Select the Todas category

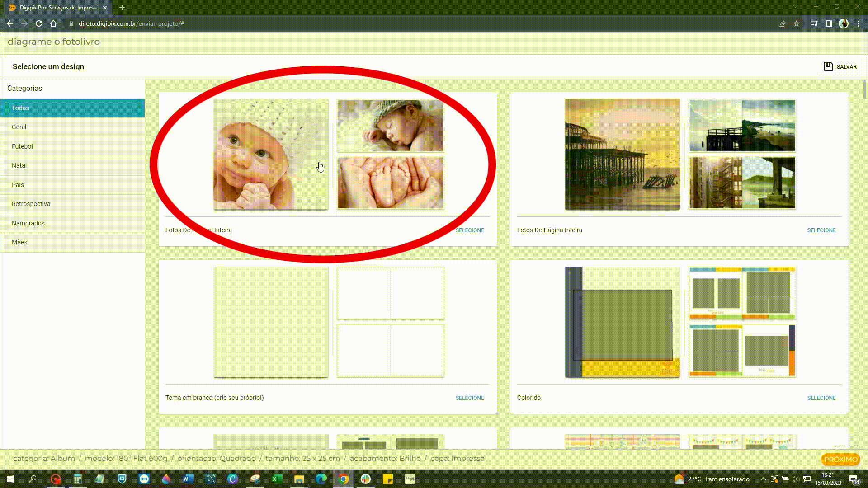(x=72, y=108)
